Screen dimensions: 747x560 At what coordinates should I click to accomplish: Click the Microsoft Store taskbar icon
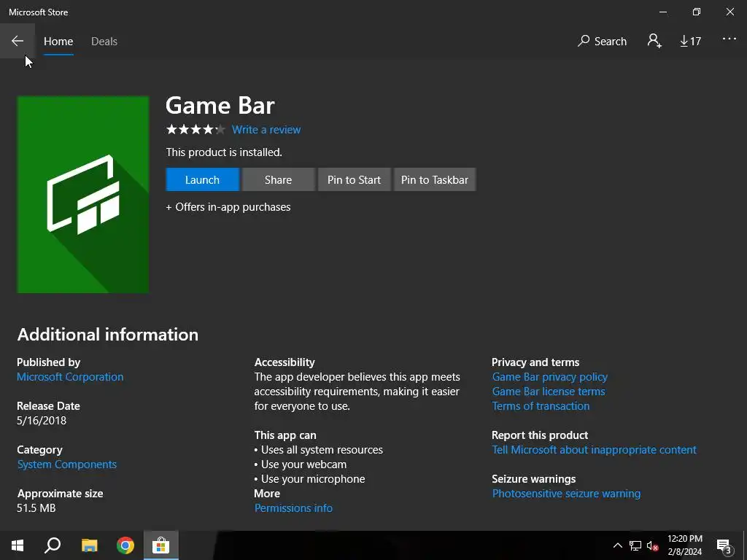[161, 545]
